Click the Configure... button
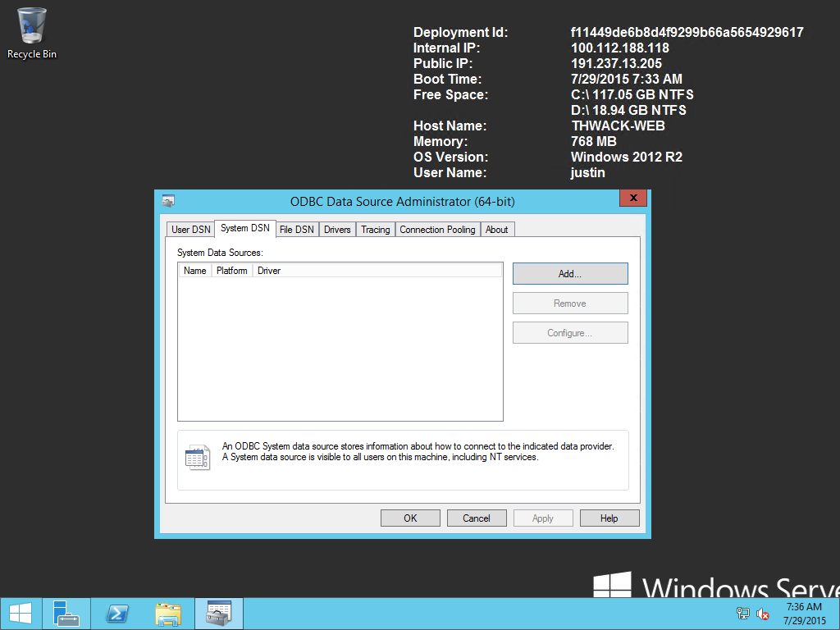Image resolution: width=840 pixels, height=630 pixels. tap(570, 333)
